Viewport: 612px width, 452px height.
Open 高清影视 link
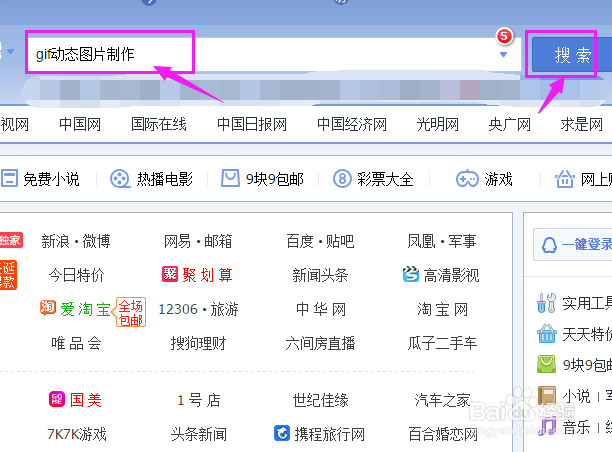pos(452,275)
